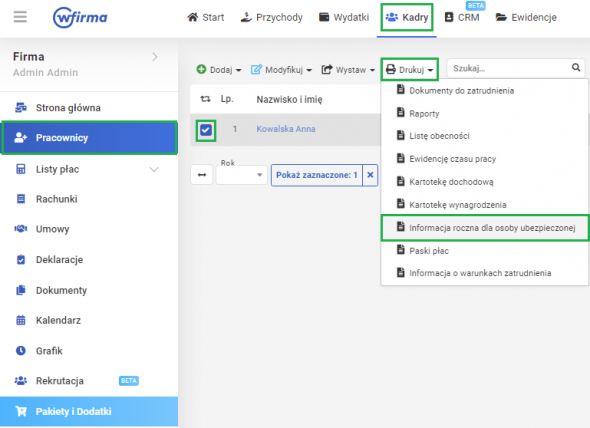
Task: Uncheck the Kowalska Anna row checkbox
Action: [x=206, y=130]
